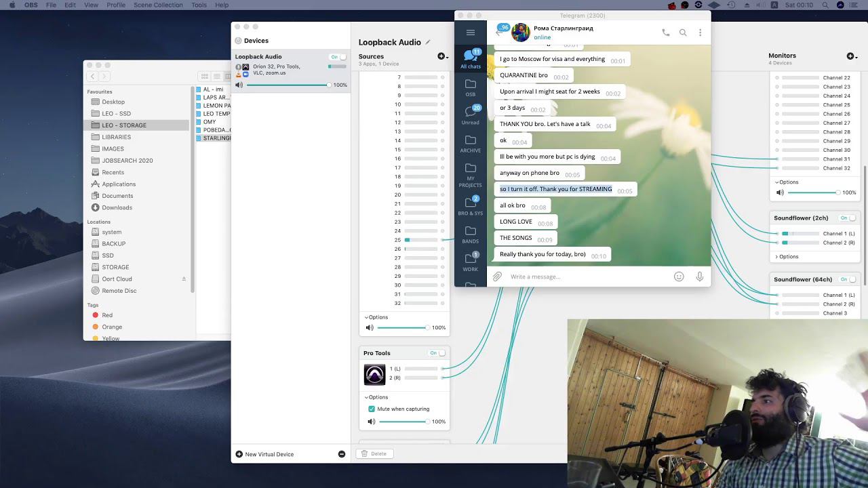Collapse Options above Soundflower (2ch) monitor
Viewport: 868px width, 488px height.
(x=787, y=182)
